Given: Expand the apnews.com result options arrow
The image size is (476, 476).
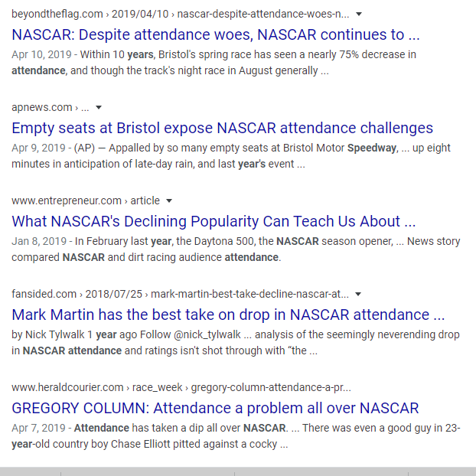Looking at the screenshot, I should click(99, 108).
